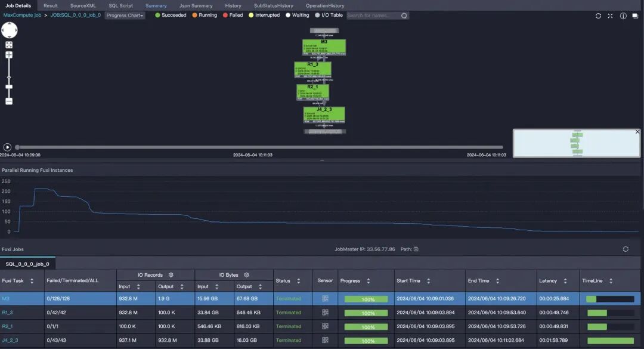Screen dimensions: 644x349
Task: Open the SQL Script tab
Action: pyautogui.click(x=120, y=6)
